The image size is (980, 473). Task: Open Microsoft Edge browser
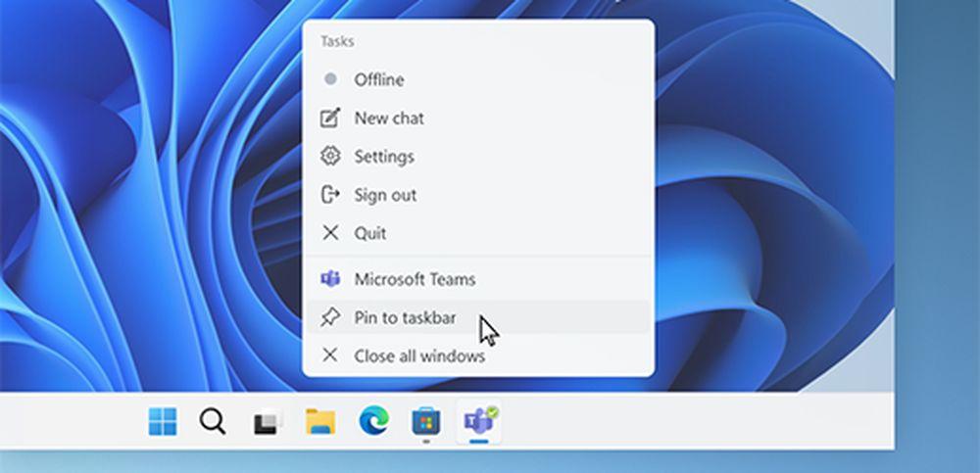tap(372, 422)
